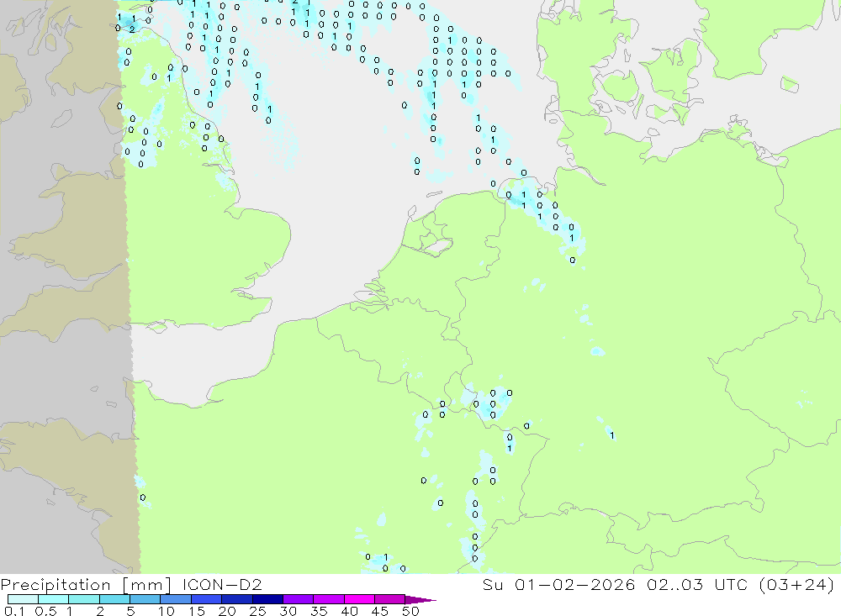Click the 0.1–0.5 mm lightest cyan legend swatch
Image resolution: width=841 pixels, height=616 pixels.
click(23, 599)
